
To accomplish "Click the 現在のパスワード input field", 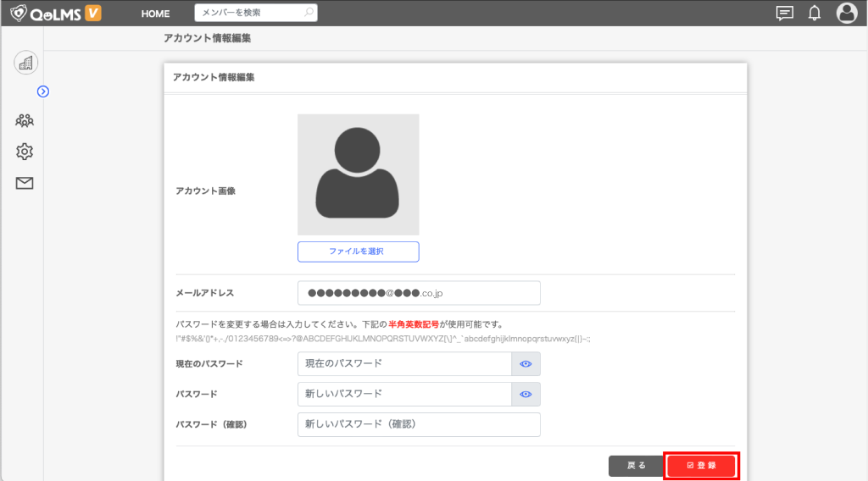I will (404, 364).
